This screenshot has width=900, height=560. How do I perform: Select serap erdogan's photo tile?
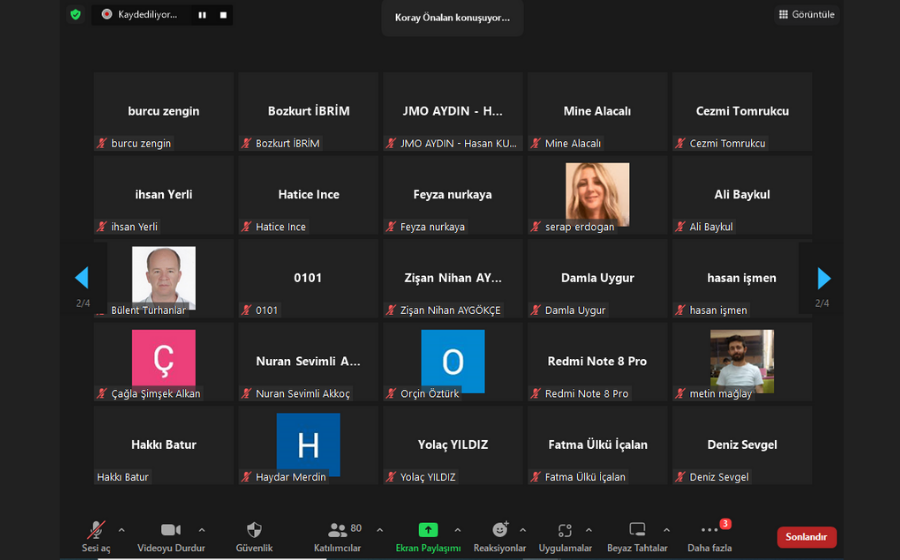coord(597,194)
